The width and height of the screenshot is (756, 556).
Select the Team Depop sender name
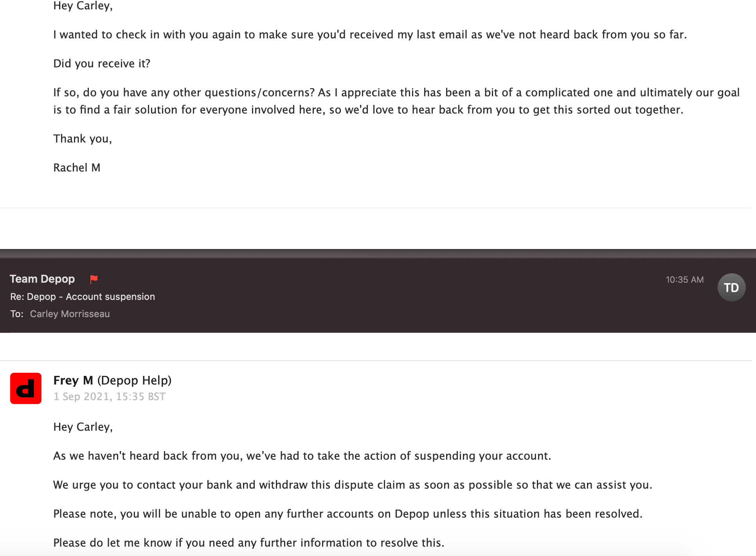pos(42,279)
